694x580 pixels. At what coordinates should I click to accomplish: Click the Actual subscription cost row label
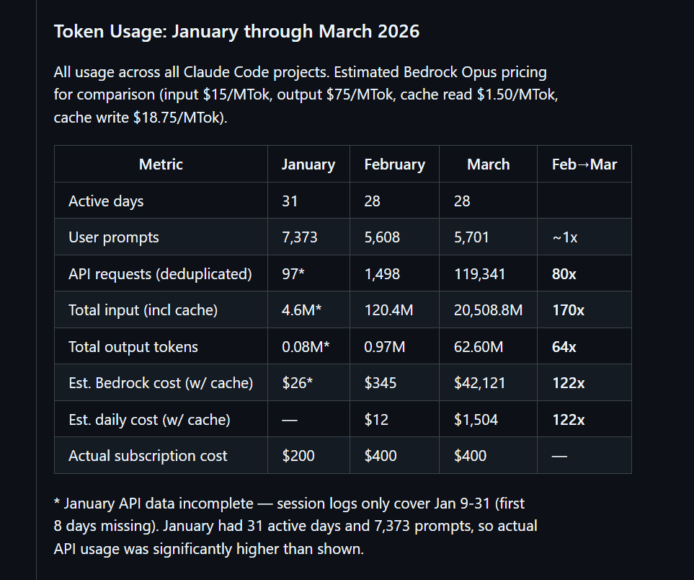coord(148,456)
